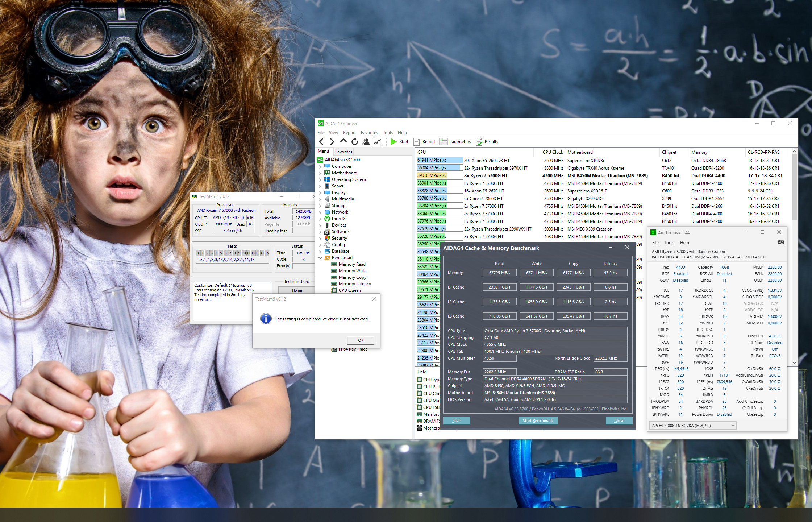Click the Parameters toolbar icon

coord(444,142)
